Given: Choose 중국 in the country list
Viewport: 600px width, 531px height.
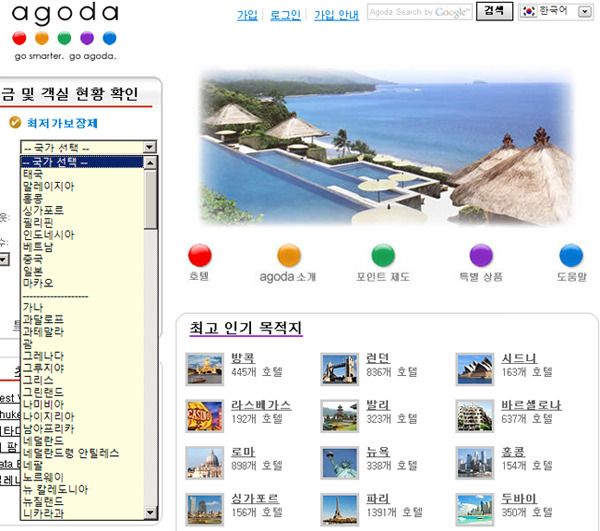Looking at the screenshot, I should point(82,259).
